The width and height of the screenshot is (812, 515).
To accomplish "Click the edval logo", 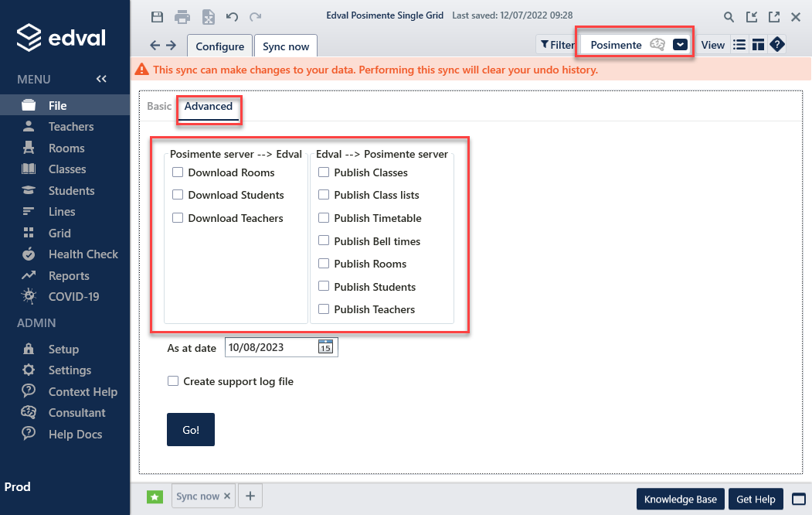I will point(61,37).
